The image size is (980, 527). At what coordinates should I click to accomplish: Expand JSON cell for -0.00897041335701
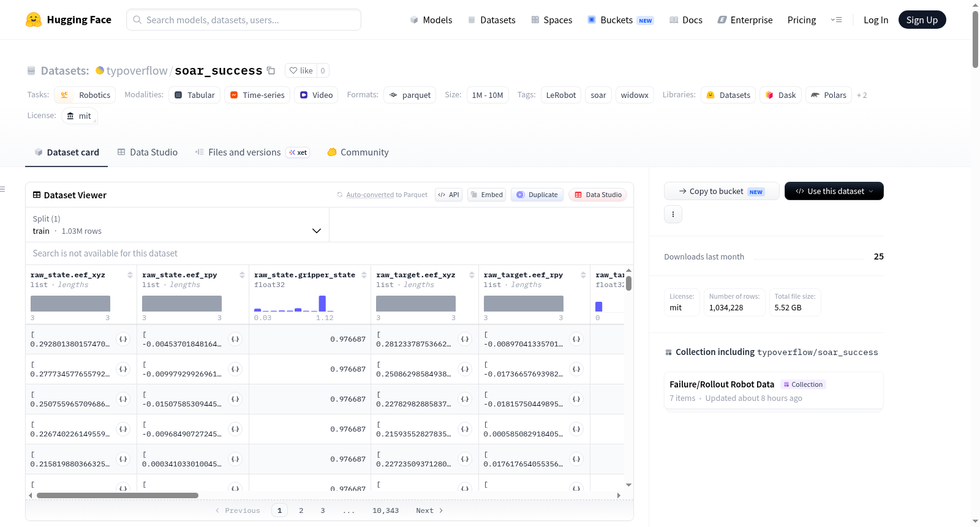pyautogui.click(x=576, y=339)
